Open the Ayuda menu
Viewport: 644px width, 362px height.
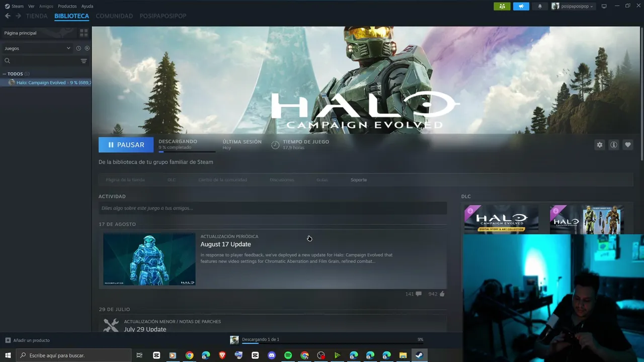click(87, 6)
